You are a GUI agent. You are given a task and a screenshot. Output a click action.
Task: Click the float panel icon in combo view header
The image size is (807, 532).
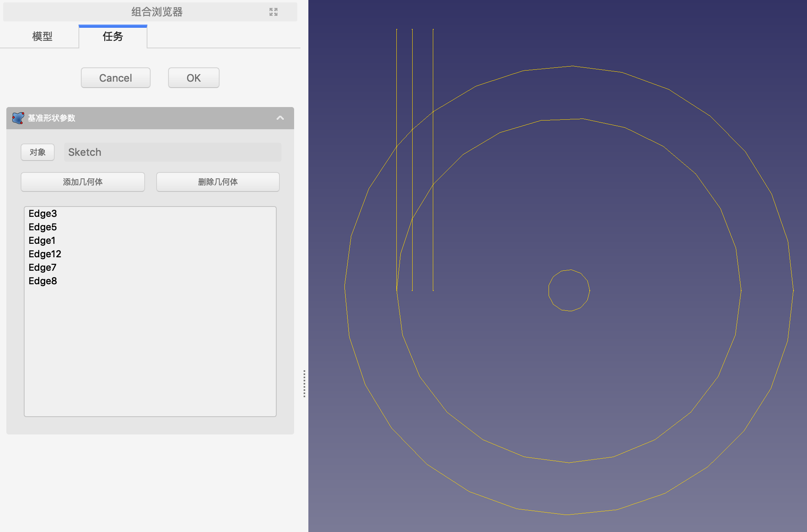point(273,12)
